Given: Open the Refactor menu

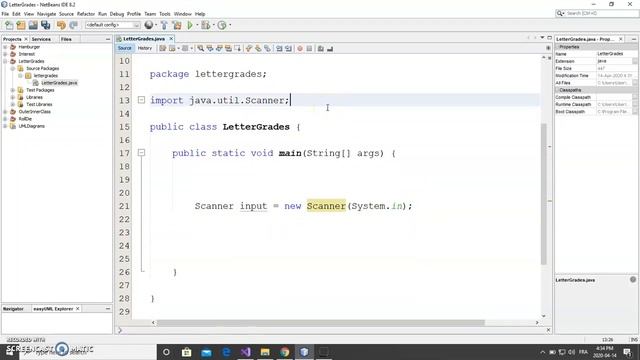Looking at the screenshot, I should (x=86, y=14).
